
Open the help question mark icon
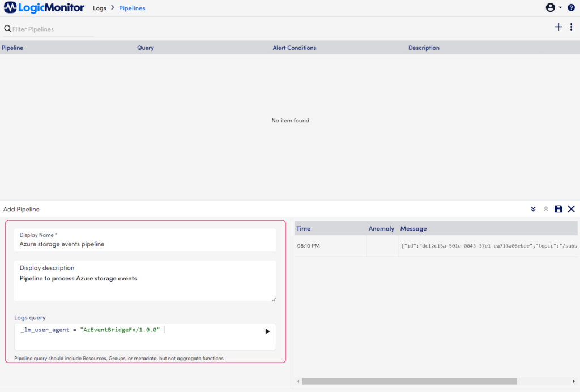571,7
